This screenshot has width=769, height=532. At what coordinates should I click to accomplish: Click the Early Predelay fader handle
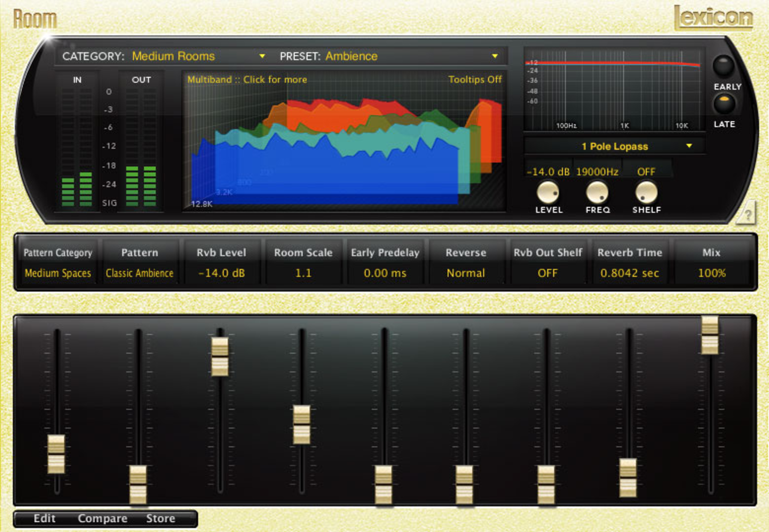pos(383,485)
